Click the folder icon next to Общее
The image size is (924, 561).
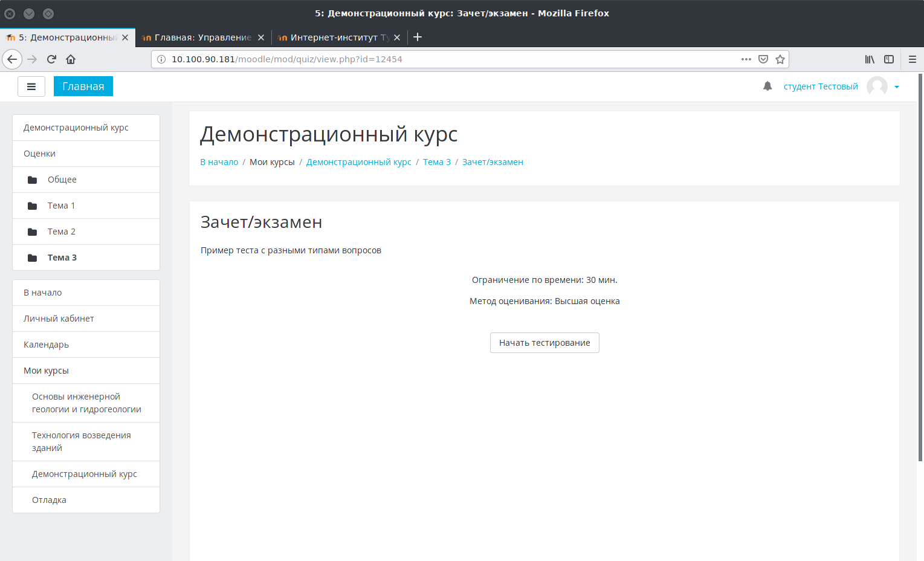pyautogui.click(x=33, y=180)
